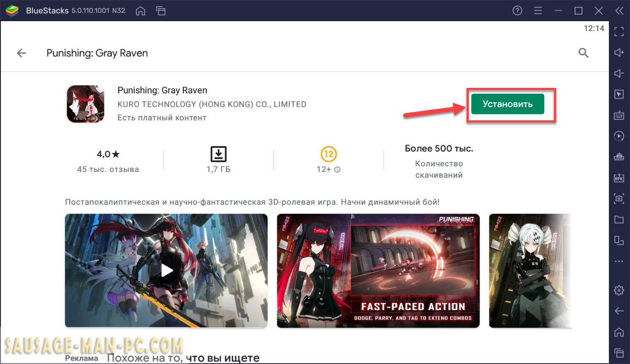
Task: Click the info icon beside 12+
Action: pyautogui.click(x=337, y=169)
